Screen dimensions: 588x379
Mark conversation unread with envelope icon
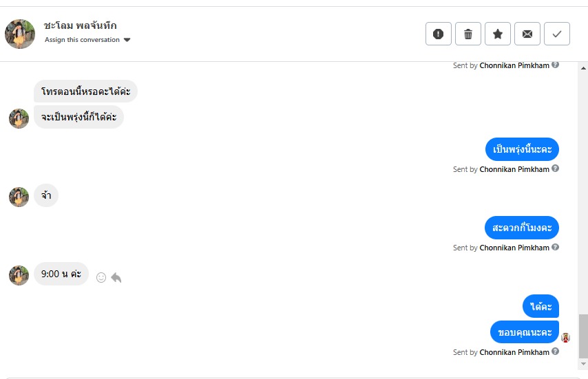point(527,34)
